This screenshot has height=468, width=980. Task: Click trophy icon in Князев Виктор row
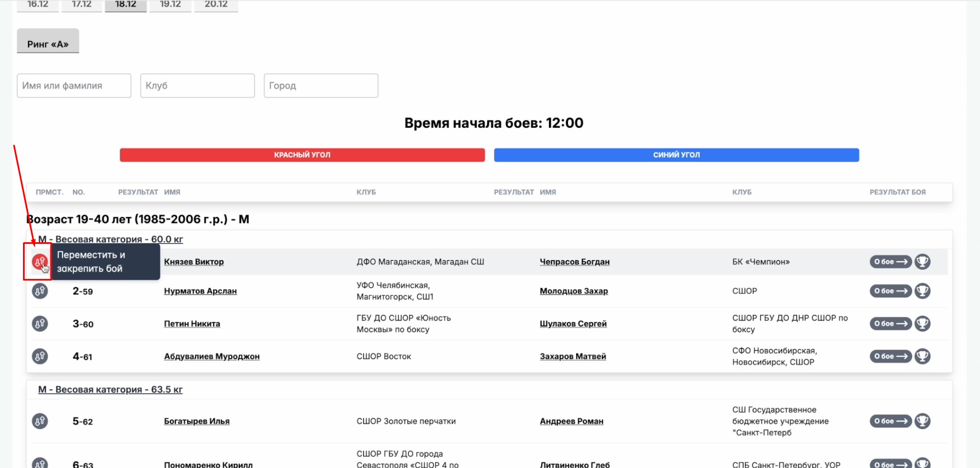(922, 262)
